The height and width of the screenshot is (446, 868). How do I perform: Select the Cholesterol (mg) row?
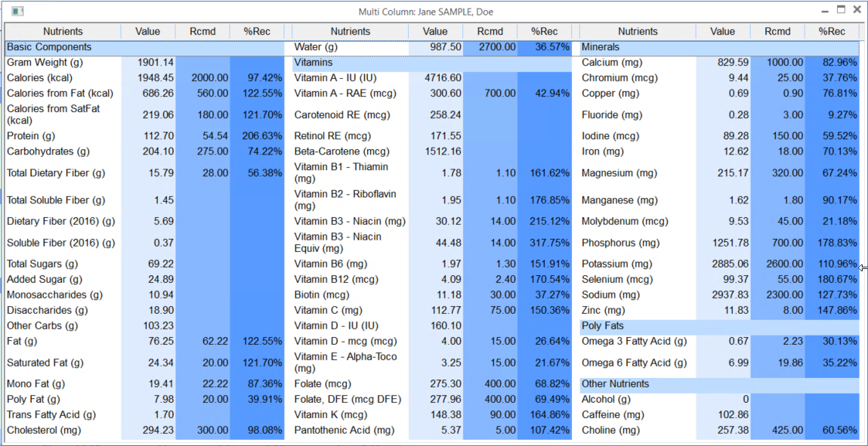click(x=48, y=430)
